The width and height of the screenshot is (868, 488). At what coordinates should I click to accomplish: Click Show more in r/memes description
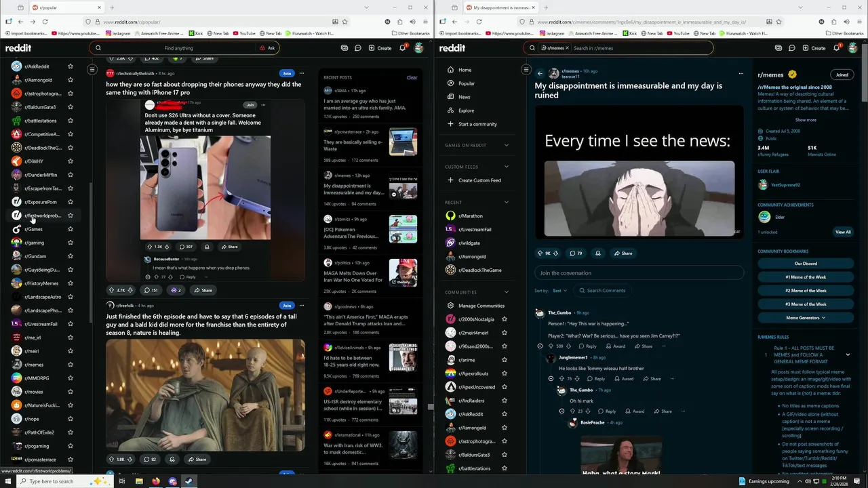pos(806,120)
